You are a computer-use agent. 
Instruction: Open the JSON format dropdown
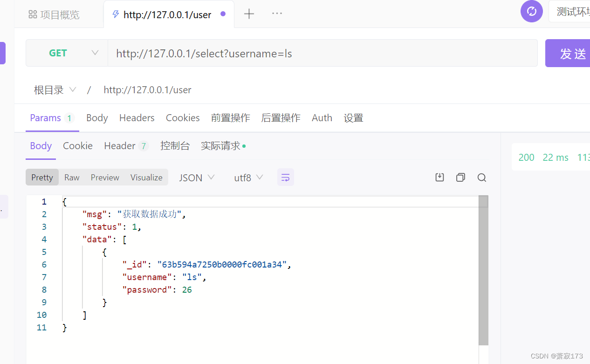pos(197,178)
